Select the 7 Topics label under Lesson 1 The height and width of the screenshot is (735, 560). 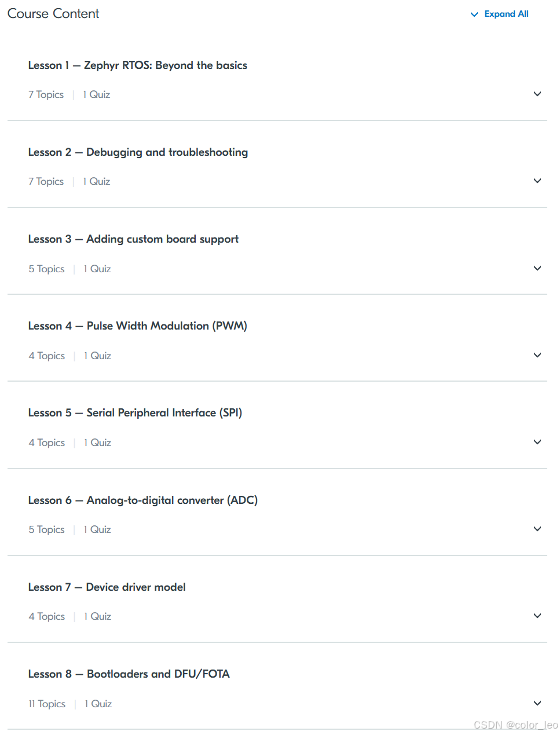click(x=46, y=94)
